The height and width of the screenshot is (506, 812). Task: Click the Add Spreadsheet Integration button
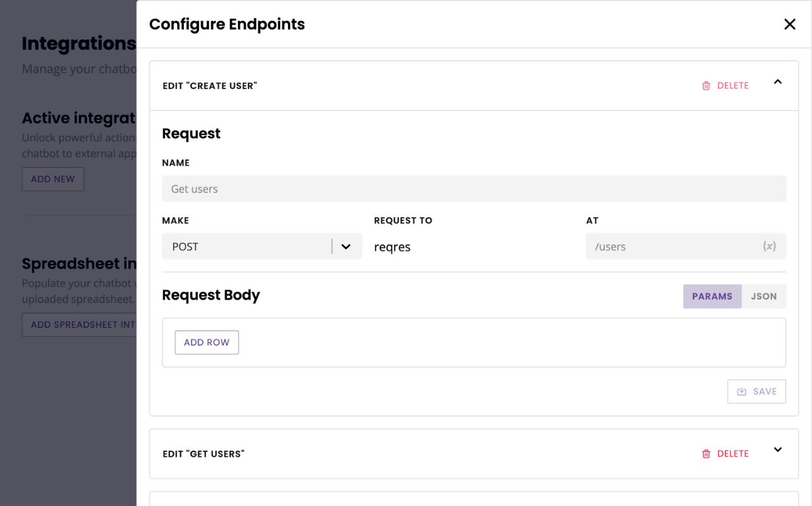pos(79,324)
